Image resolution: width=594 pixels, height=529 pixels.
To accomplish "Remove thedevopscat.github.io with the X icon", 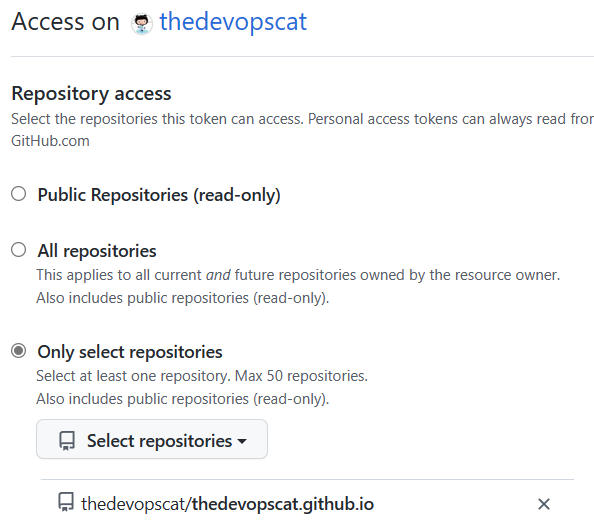I will coord(544,504).
